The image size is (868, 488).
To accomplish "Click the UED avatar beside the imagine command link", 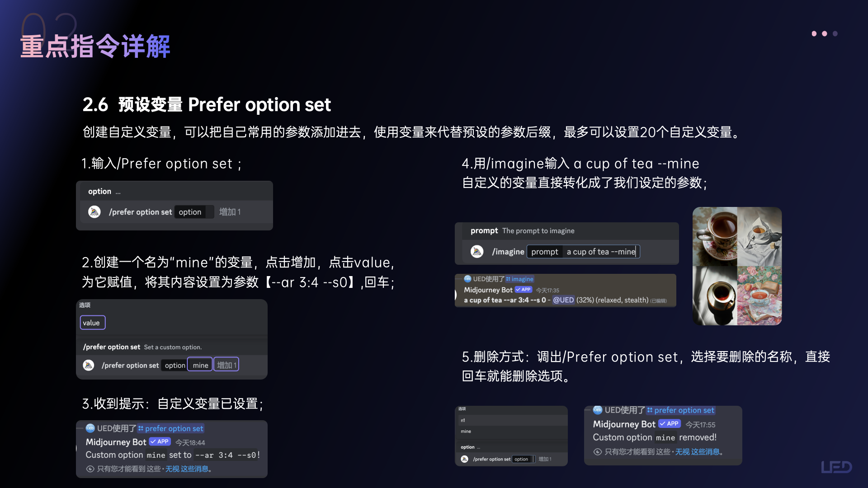I will click(x=467, y=279).
